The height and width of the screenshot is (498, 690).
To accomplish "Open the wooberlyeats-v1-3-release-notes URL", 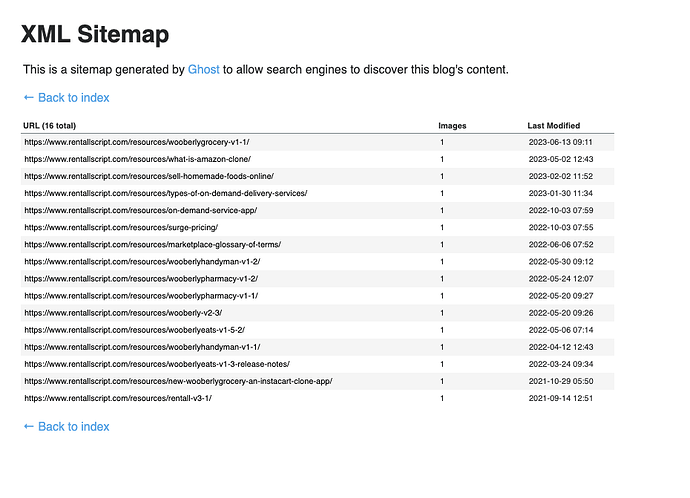I will 157,364.
